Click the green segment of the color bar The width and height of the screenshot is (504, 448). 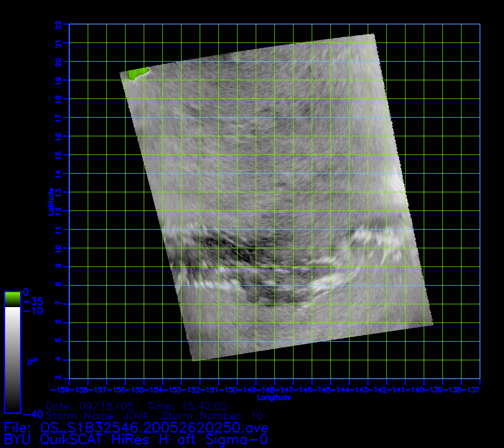pos(12,299)
